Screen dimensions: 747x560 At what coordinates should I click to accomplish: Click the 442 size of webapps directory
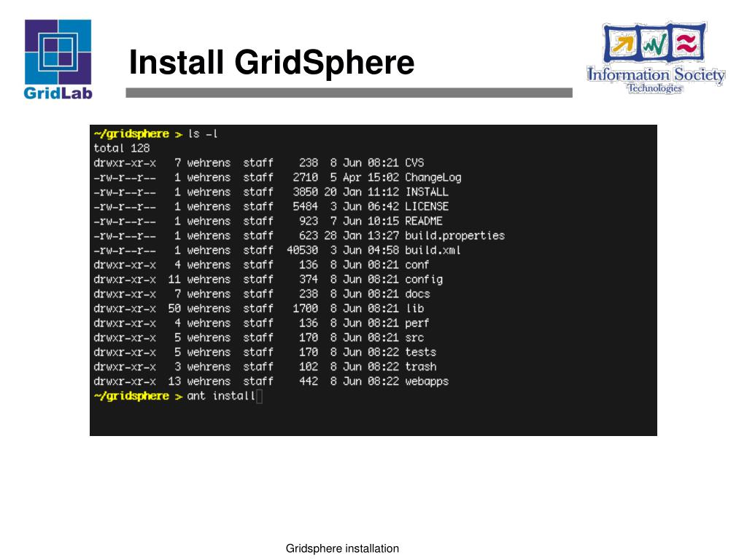309,381
